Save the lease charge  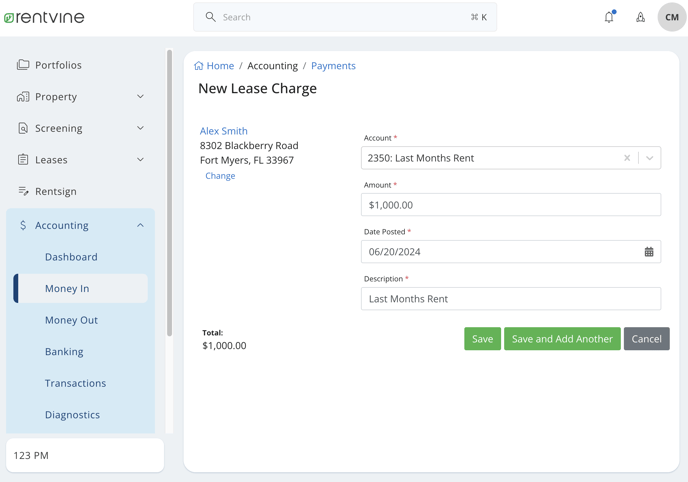click(482, 339)
